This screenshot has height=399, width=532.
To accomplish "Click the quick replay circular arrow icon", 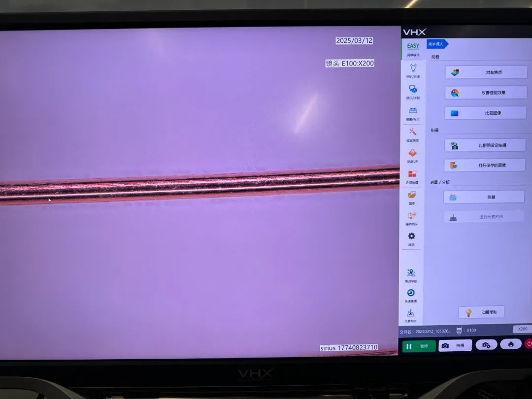I will click(x=410, y=296).
